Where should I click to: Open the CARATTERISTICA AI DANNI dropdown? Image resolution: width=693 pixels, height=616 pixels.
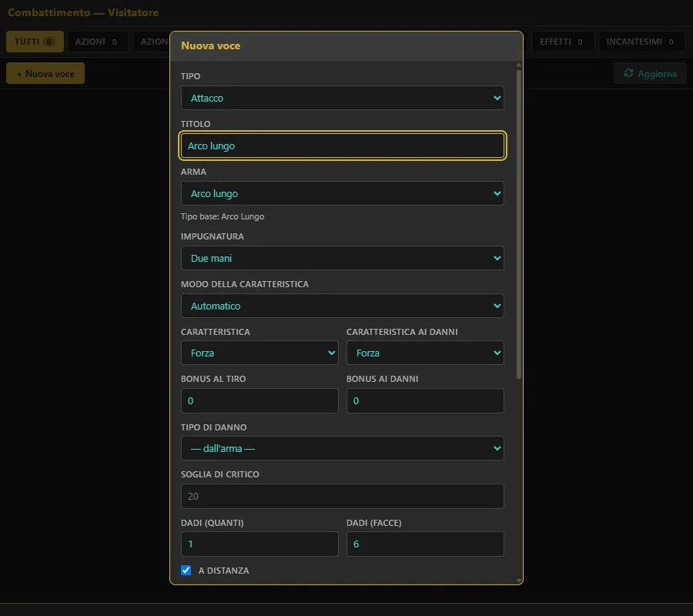point(425,353)
